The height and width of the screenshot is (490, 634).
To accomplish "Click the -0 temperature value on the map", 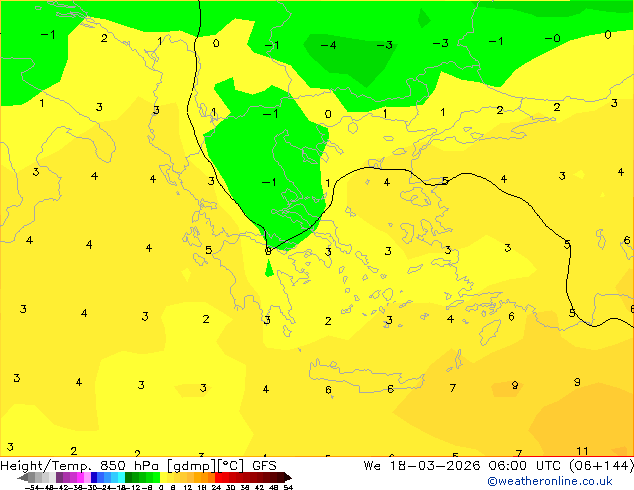I will point(552,38).
